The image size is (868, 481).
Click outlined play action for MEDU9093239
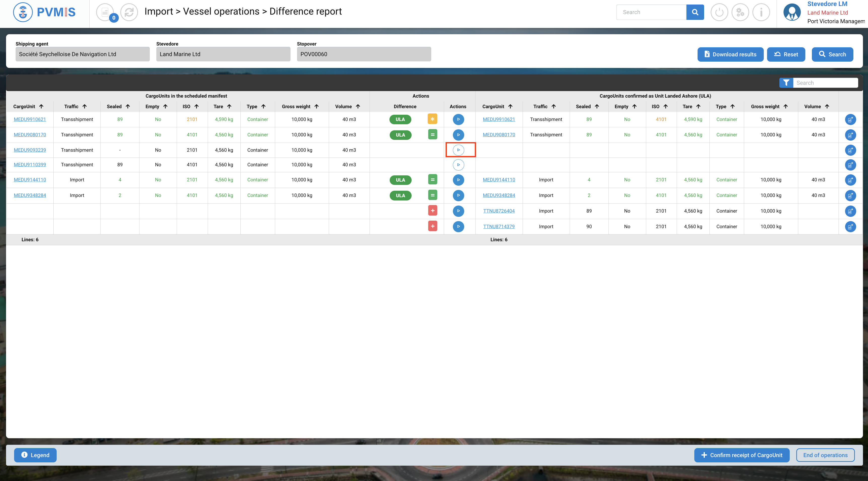(458, 150)
